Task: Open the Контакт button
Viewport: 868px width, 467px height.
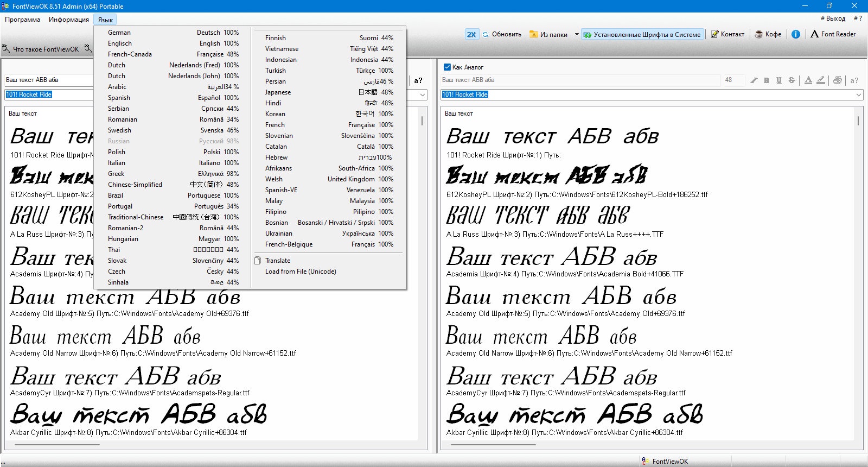Action: click(x=727, y=34)
